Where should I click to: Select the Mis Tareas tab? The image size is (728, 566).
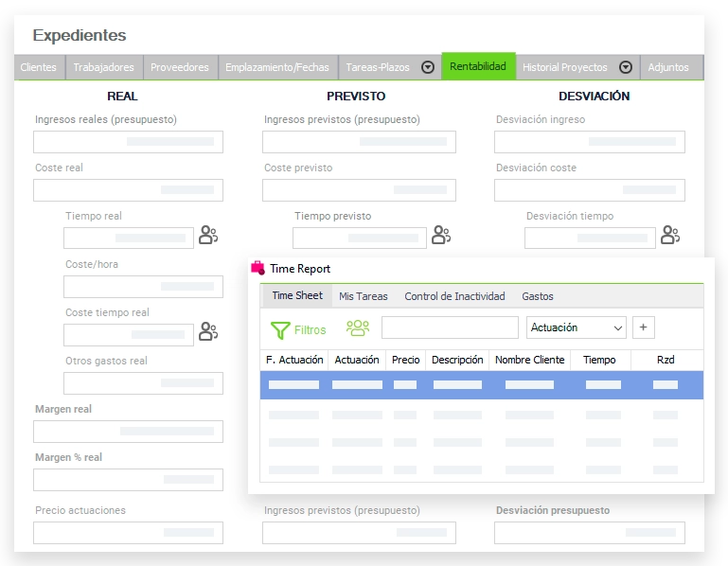364,296
